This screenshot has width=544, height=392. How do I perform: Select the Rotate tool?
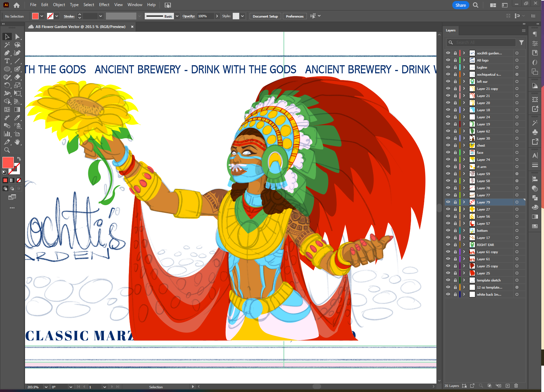coord(7,85)
